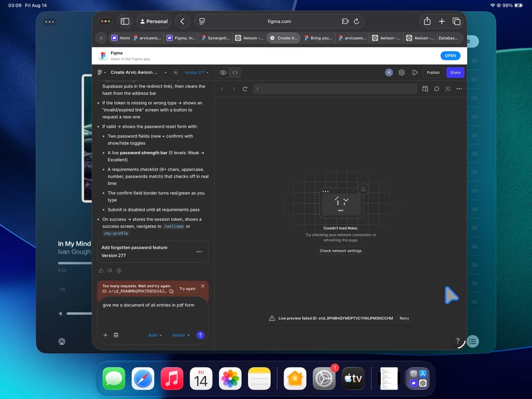Viewport: 532px width, 399px height.
Task: Click Try again in the error banner
Action: point(187,289)
